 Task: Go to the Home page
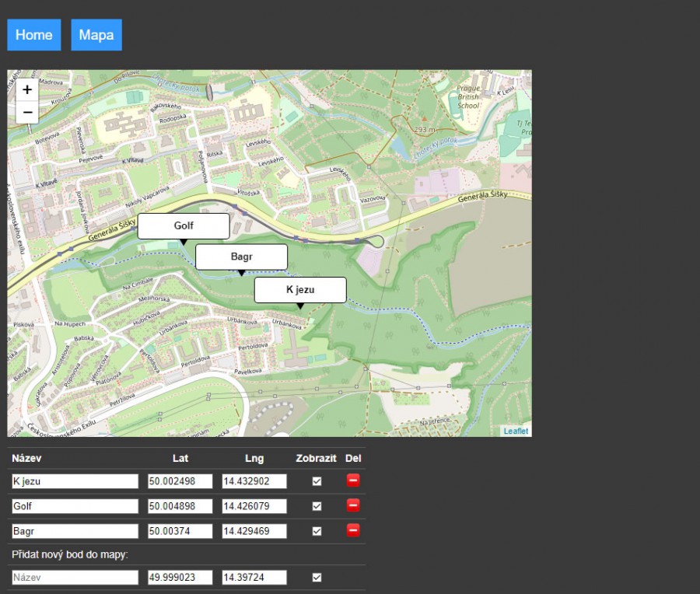(x=34, y=35)
